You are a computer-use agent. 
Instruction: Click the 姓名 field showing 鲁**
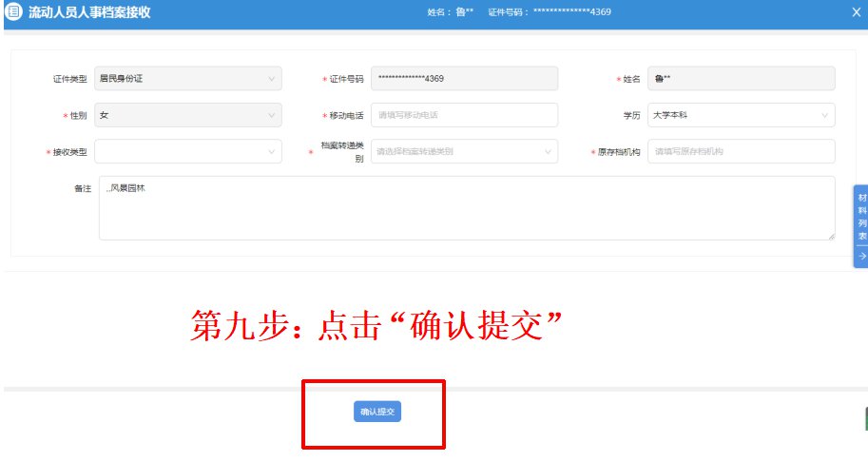[x=742, y=79]
